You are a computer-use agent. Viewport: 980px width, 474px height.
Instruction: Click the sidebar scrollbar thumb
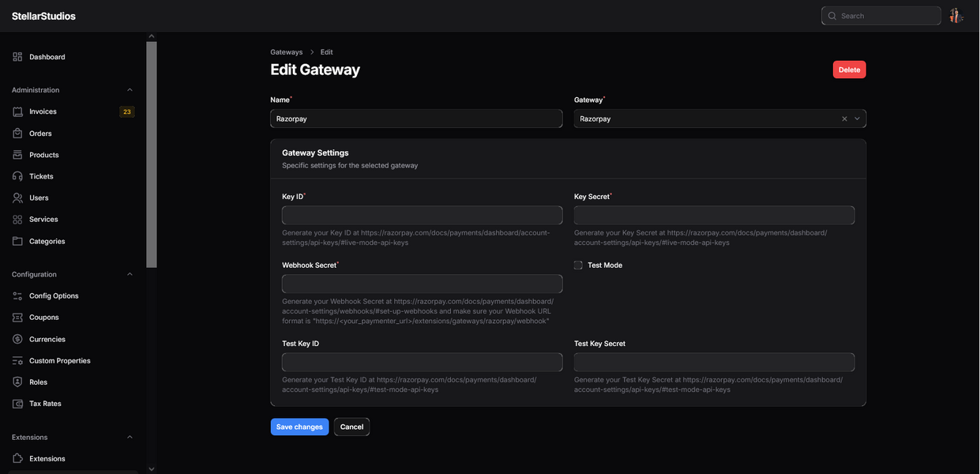coord(152,155)
